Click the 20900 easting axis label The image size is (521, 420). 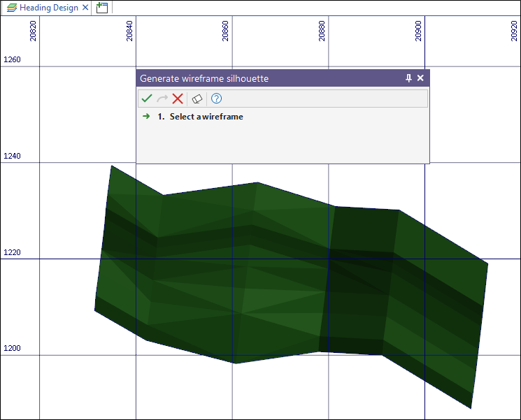pos(418,31)
